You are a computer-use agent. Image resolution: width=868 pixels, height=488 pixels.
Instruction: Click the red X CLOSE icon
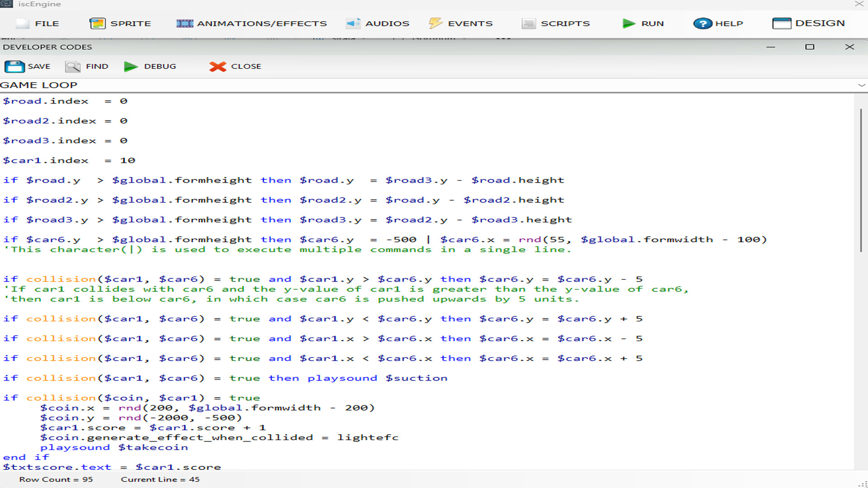pyautogui.click(x=217, y=66)
